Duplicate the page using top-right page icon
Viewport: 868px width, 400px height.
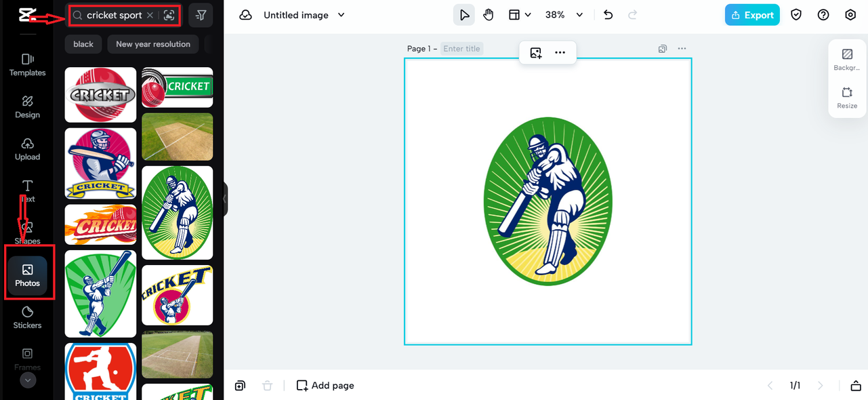click(663, 49)
